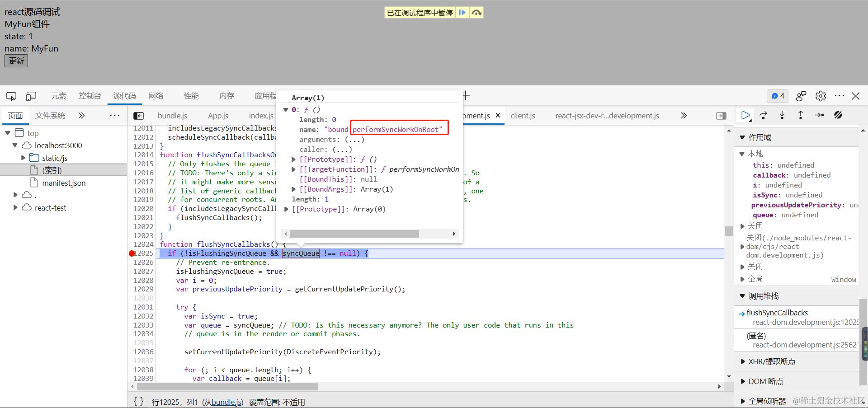Viewport: 868px width, 408px height.
Task: Open the issues counter badge showing 4
Action: pyautogui.click(x=778, y=96)
